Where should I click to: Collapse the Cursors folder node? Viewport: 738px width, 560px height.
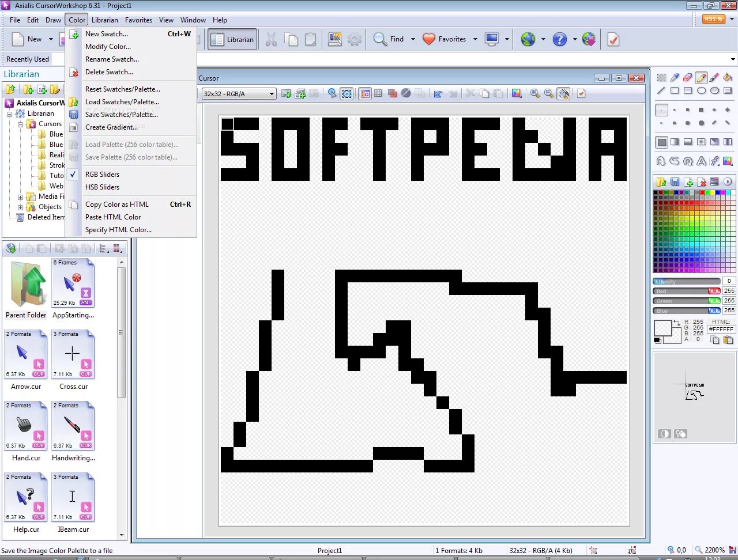pos(20,124)
